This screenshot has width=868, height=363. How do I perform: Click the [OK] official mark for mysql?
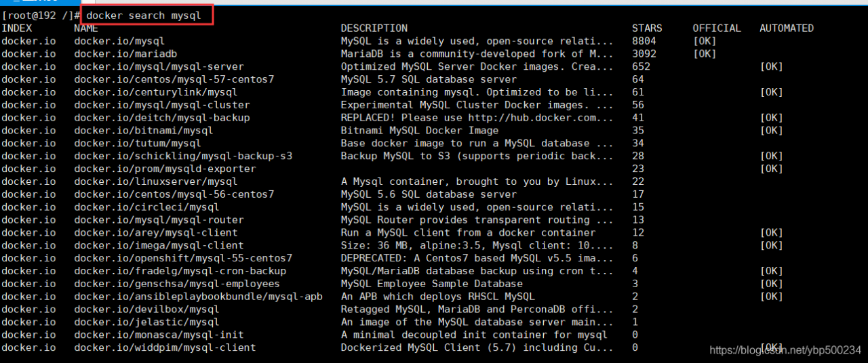(705, 41)
